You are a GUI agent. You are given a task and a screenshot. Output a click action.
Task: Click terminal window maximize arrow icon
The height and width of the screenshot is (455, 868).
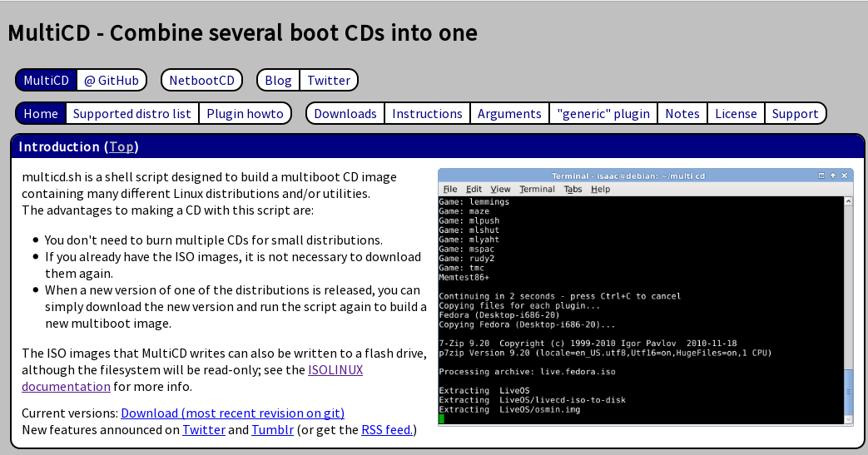click(x=832, y=176)
